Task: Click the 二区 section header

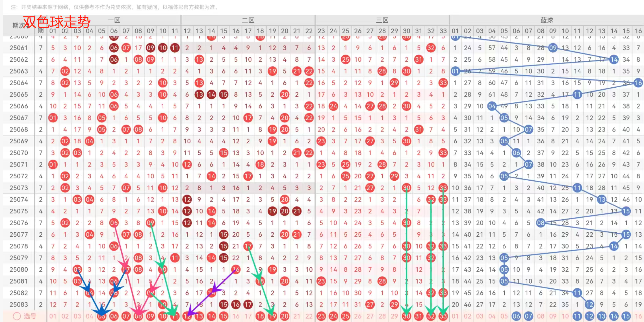Action: [248, 20]
